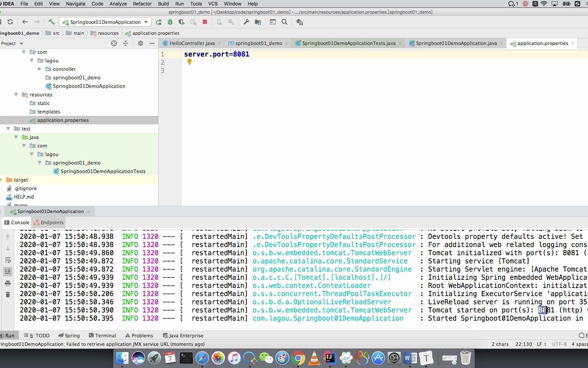This screenshot has width=588, height=368.
Task: Select HELP.md in project tree
Action: tap(23, 197)
